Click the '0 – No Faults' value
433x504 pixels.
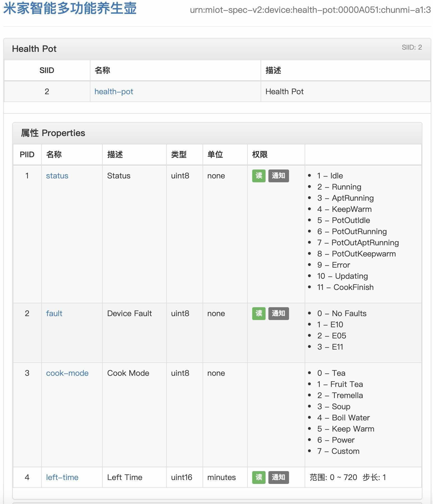[x=342, y=313]
